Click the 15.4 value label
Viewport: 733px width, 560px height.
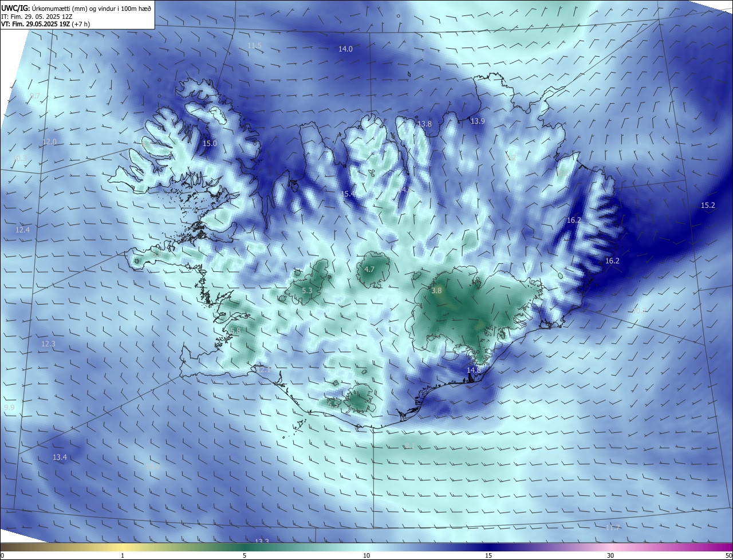[348, 195]
